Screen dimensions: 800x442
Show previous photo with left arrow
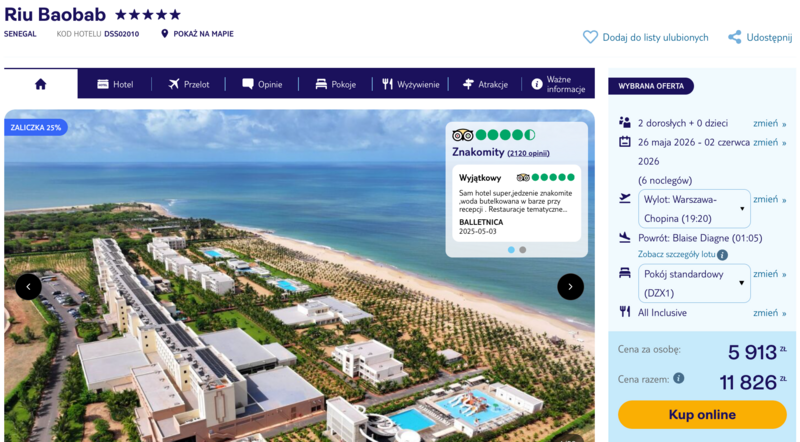29,287
